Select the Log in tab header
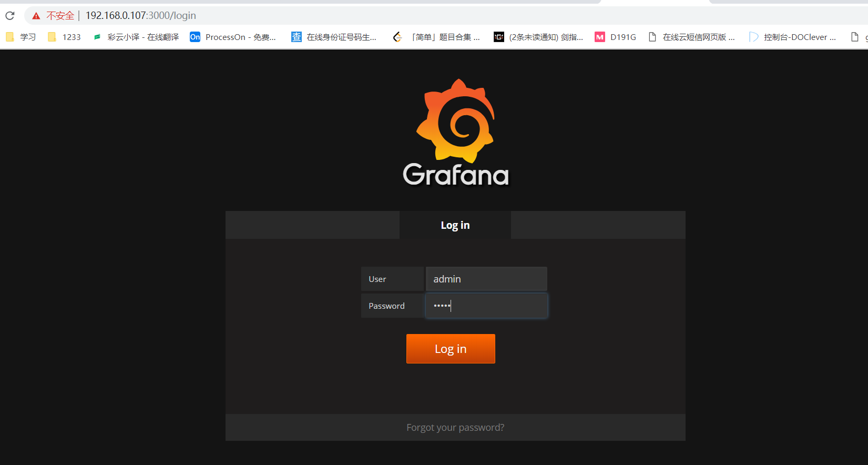Image resolution: width=868 pixels, height=465 pixels. pyautogui.click(x=455, y=225)
